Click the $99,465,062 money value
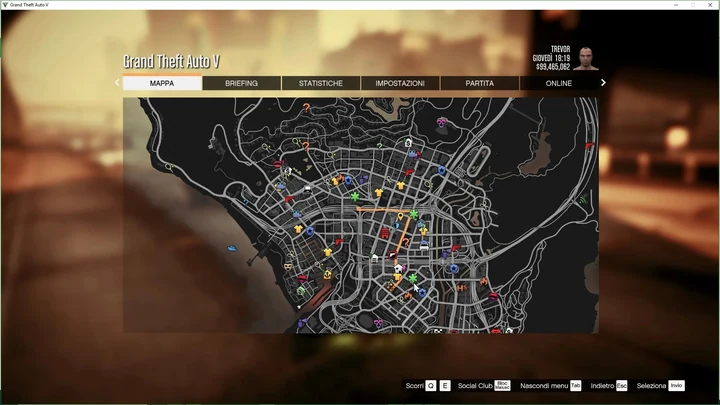Image resolution: width=720 pixels, height=405 pixels. [553, 67]
